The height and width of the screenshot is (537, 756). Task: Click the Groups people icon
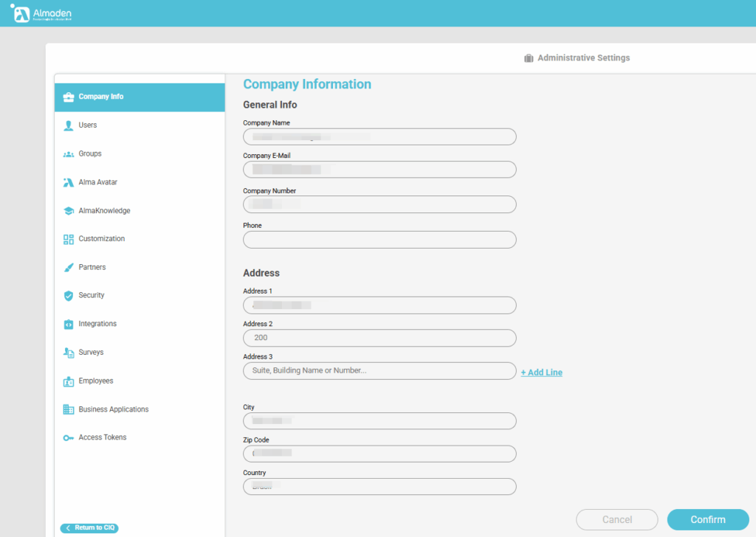[x=68, y=154]
